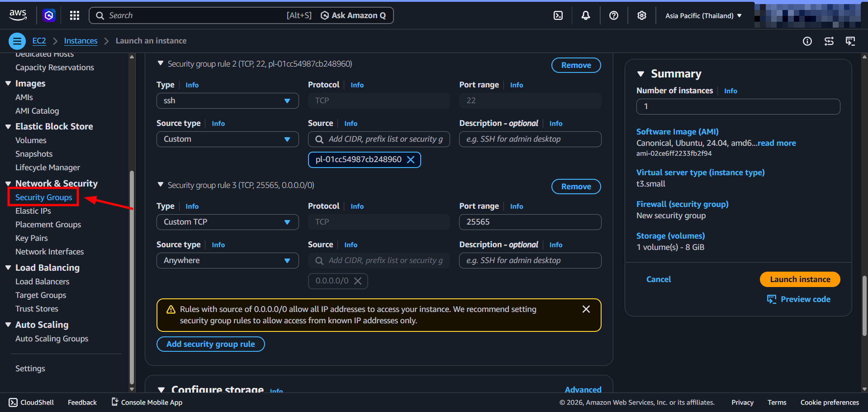Open the info panel circle icon
The height and width of the screenshot is (412, 868).
[x=807, y=42]
